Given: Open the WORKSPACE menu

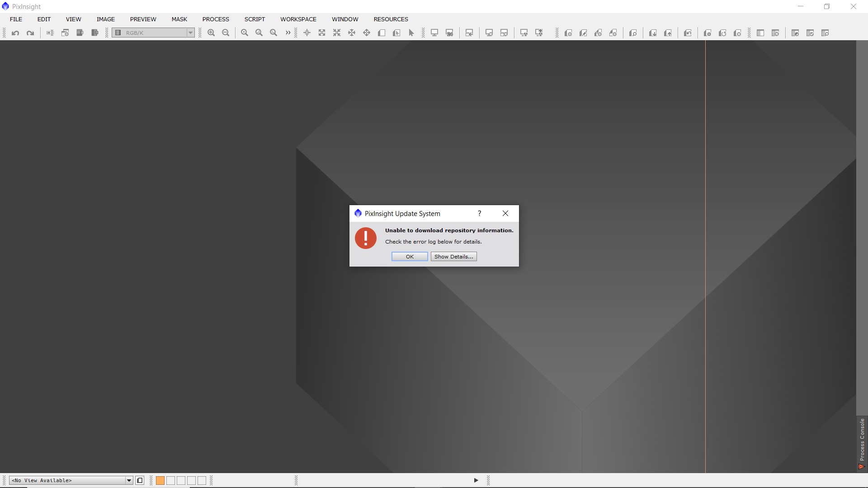Looking at the screenshot, I should [298, 19].
